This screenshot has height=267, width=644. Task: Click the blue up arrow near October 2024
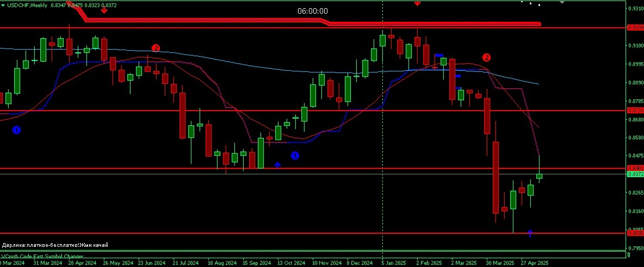[277, 165]
